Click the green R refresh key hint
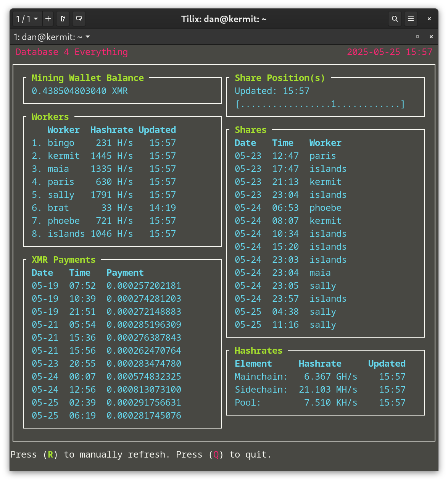The height and width of the screenshot is (482, 448). [50, 455]
